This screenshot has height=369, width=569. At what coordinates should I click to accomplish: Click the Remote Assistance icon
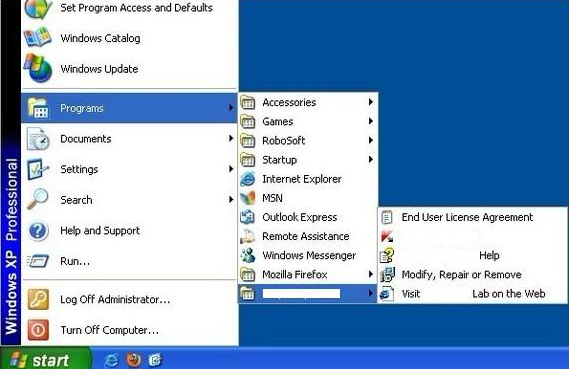click(248, 236)
